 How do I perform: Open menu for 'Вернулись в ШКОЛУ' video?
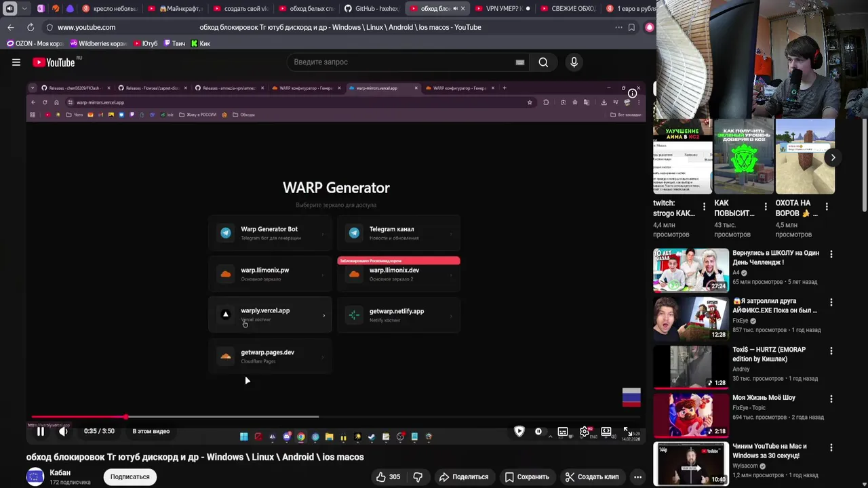(x=831, y=254)
